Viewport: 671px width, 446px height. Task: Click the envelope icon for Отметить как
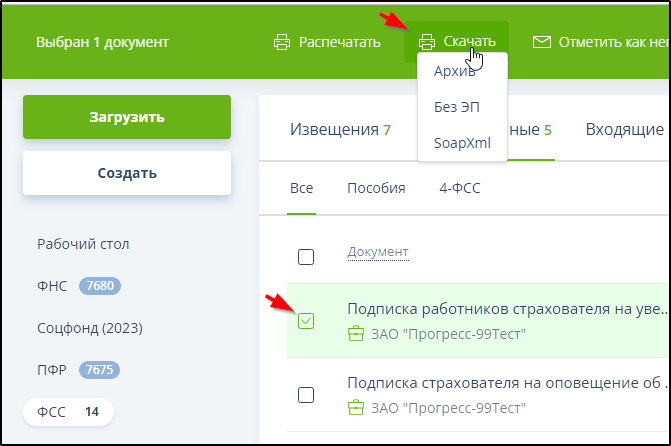point(542,42)
